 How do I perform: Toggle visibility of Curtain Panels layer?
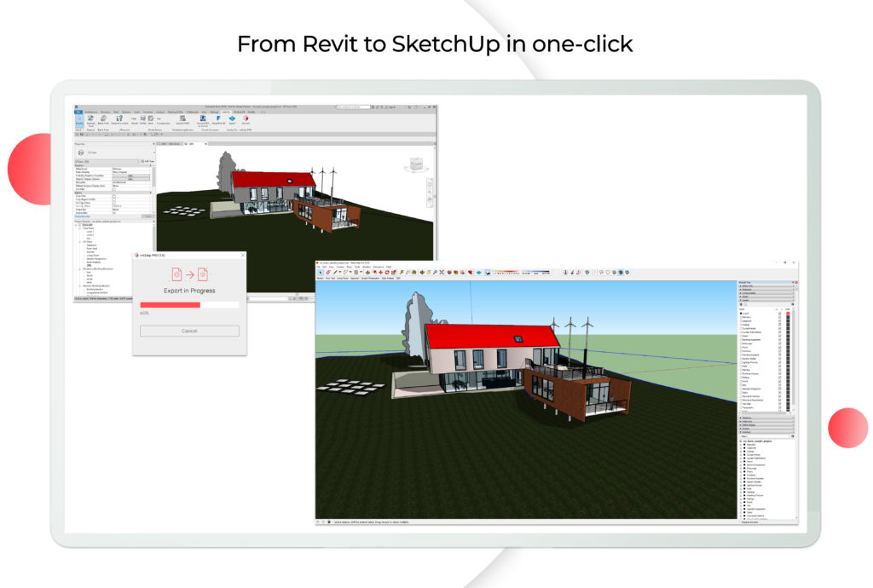click(x=780, y=329)
